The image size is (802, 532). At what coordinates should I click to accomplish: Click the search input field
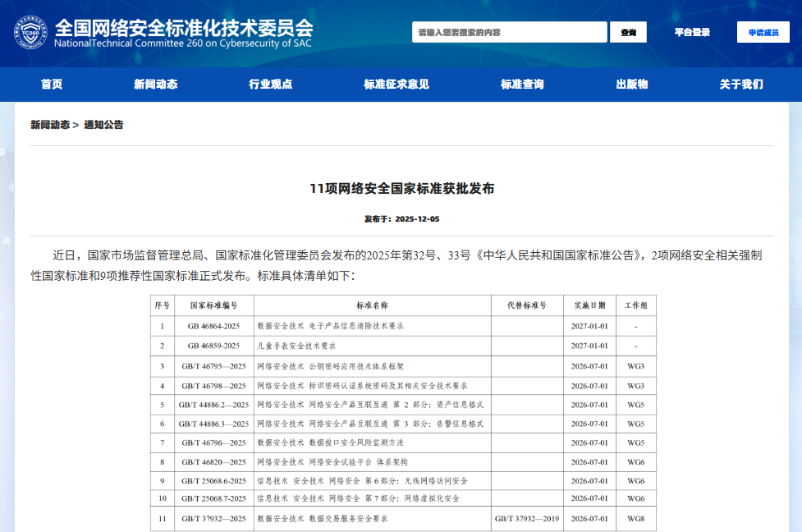pyautogui.click(x=508, y=32)
